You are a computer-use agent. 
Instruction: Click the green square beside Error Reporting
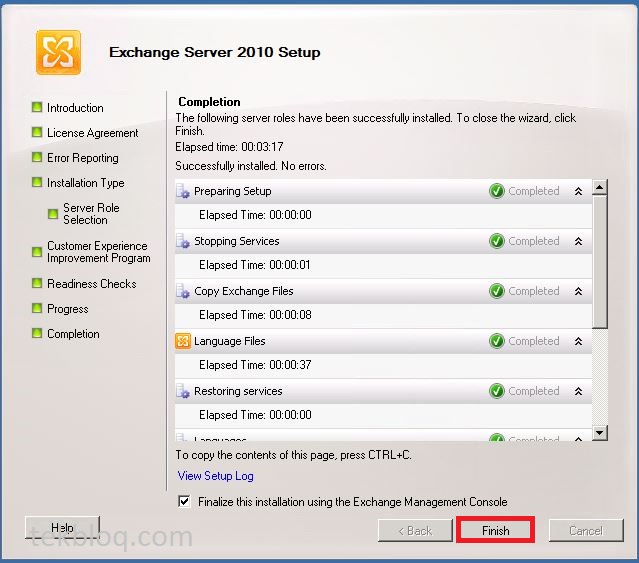point(37,157)
